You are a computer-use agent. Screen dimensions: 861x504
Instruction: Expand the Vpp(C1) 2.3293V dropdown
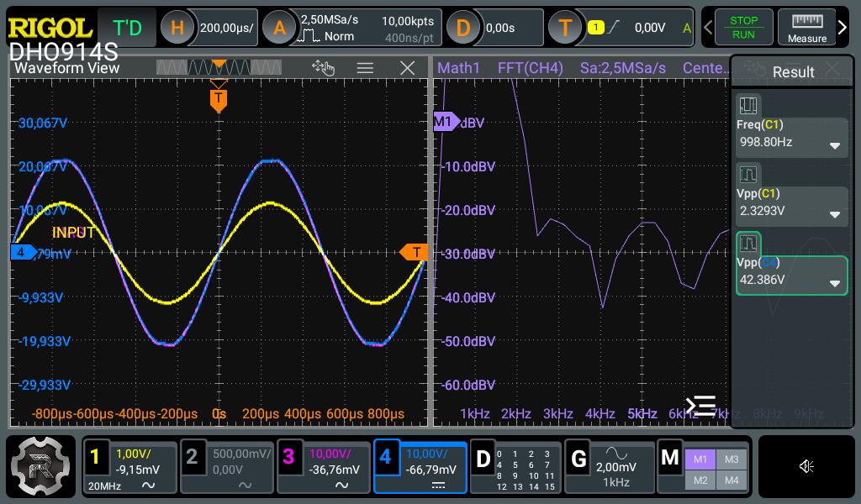coord(835,214)
